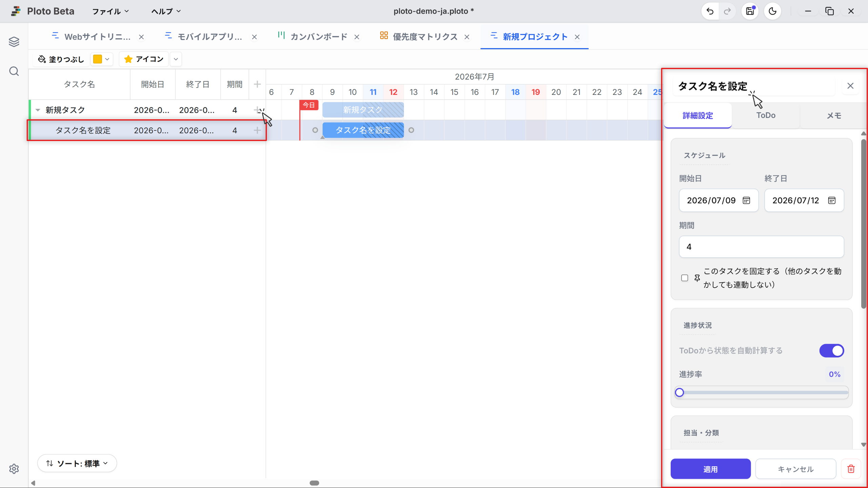Select the 詳細設定 tab in the panel
868x488 pixels.
tap(698, 116)
